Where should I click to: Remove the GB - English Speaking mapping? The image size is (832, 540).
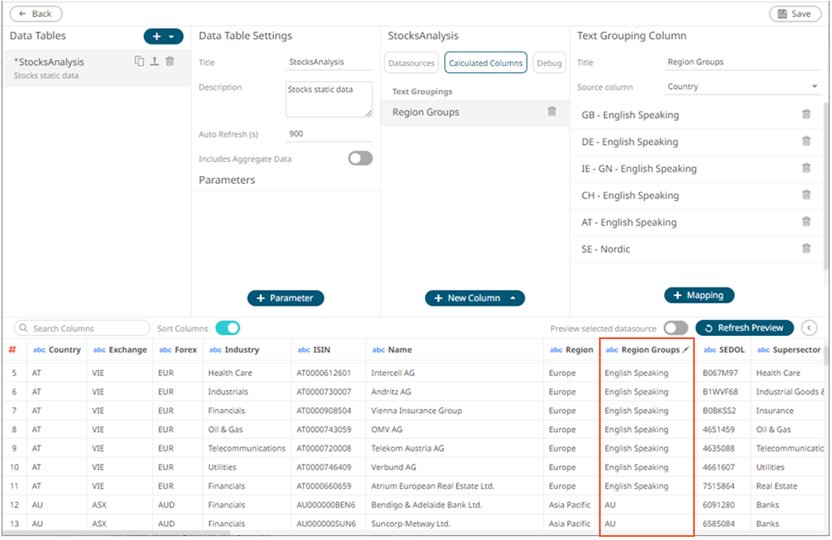click(806, 115)
